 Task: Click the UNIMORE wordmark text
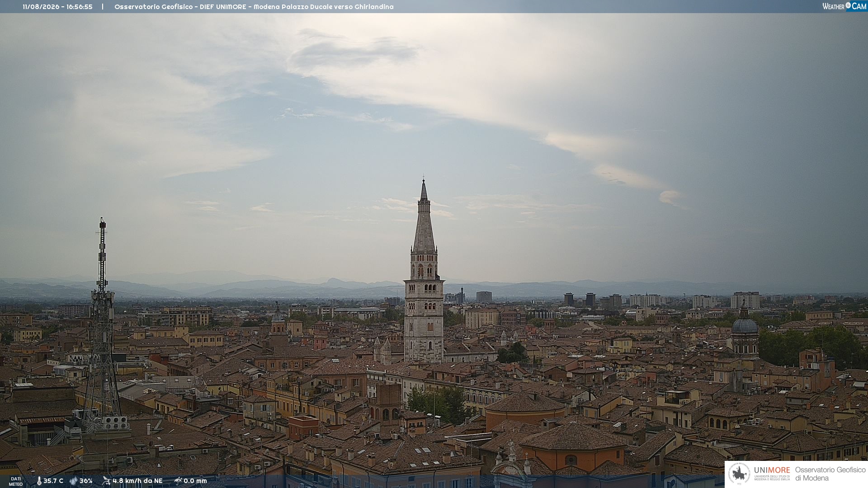[x=772, y=470]
